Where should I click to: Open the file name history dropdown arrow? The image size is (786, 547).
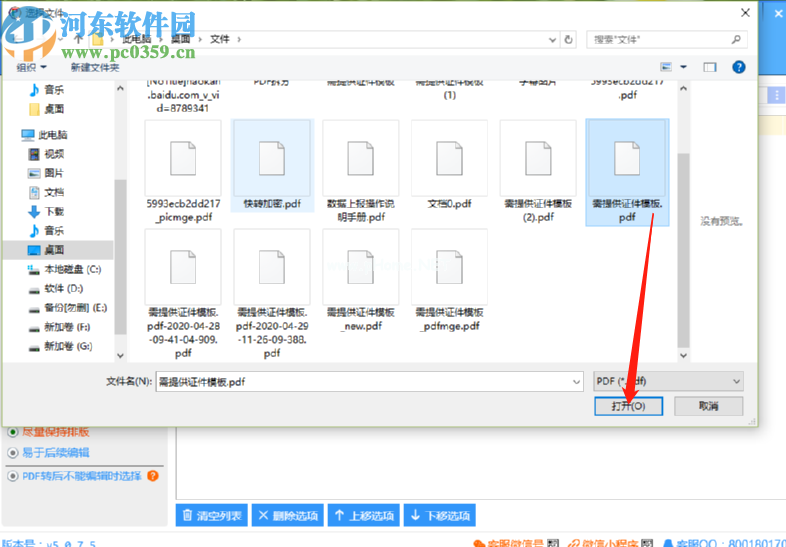(x=576, y=381)
